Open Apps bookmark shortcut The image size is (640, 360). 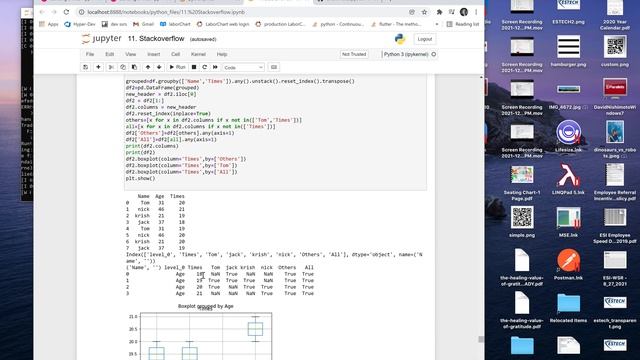(49, 24)
